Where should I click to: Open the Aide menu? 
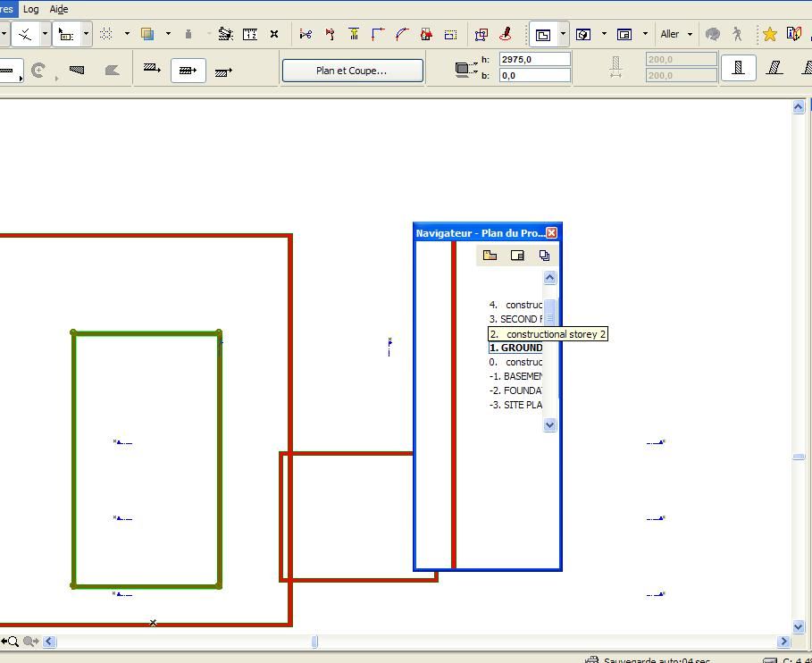point(59,9)
